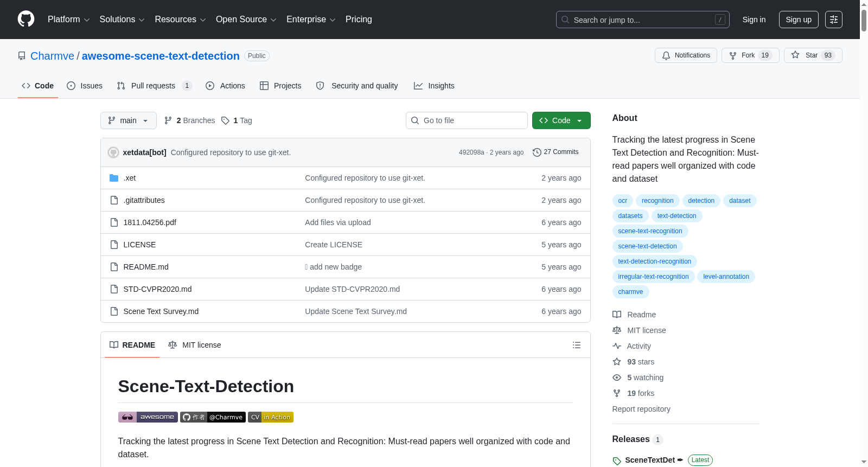The height and width of the screenshot is (467, 868).
Task: Open the 'add new badge' commit message
Action: [333, 267]
